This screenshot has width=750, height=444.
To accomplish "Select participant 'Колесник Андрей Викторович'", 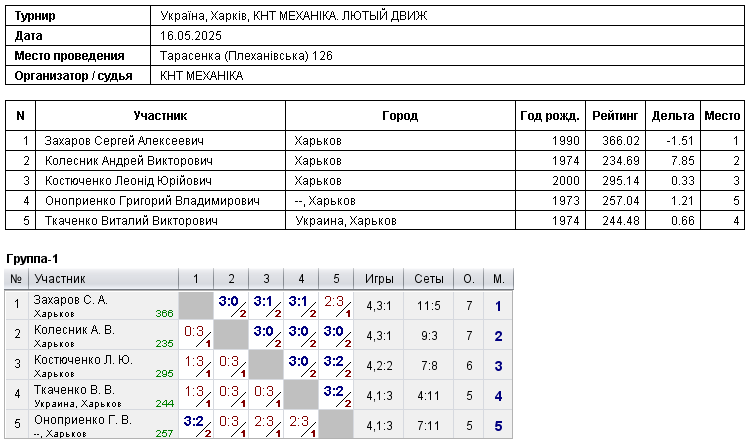I will tap(129, 161).
